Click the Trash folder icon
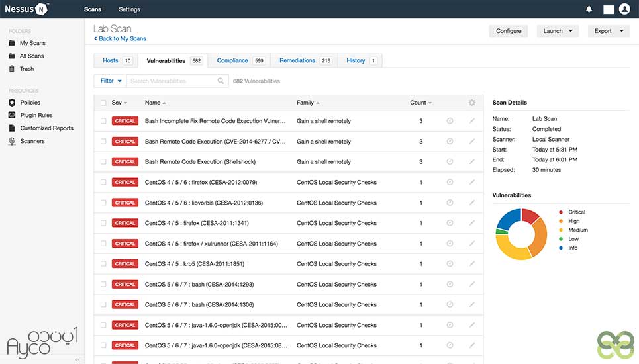 (x=13, y=69)
